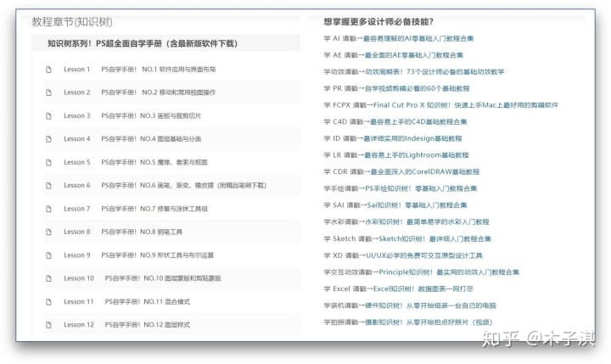Screen dimensions: 611x364
Task: Click the document icon beside Lesson 9
Action: click(x=48, y=255)
